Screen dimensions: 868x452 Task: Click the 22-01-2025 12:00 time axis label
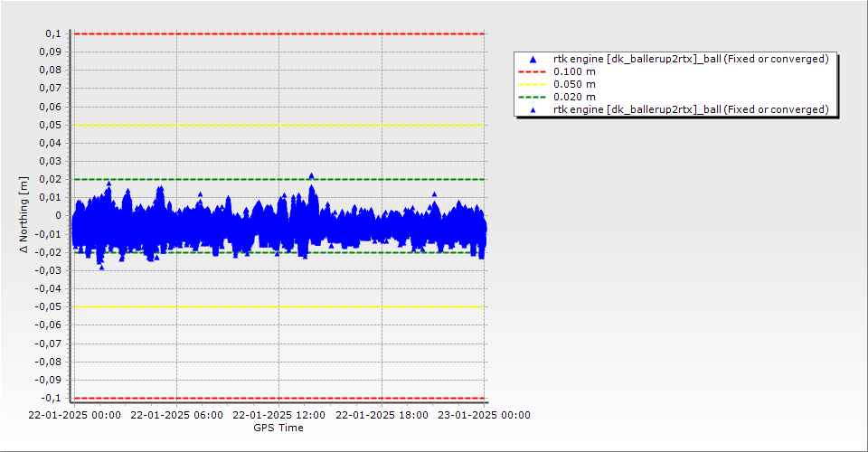tap(279, 415)
